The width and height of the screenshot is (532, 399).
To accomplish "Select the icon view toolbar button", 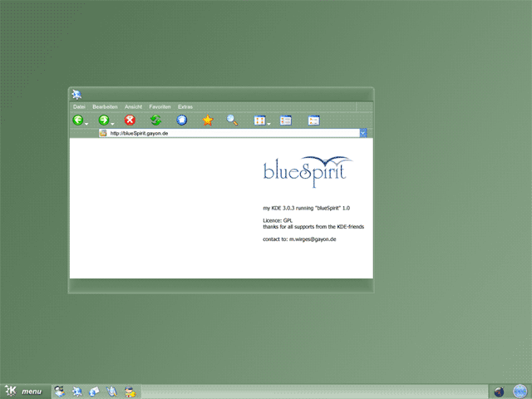I will click(260, 120).
